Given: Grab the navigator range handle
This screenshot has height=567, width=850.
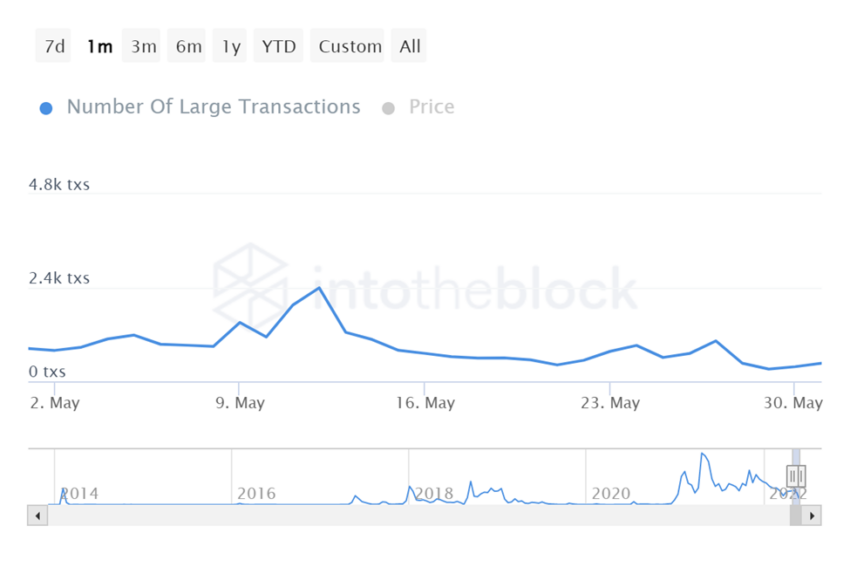Looking at the screenshot, I should (796, 475).
